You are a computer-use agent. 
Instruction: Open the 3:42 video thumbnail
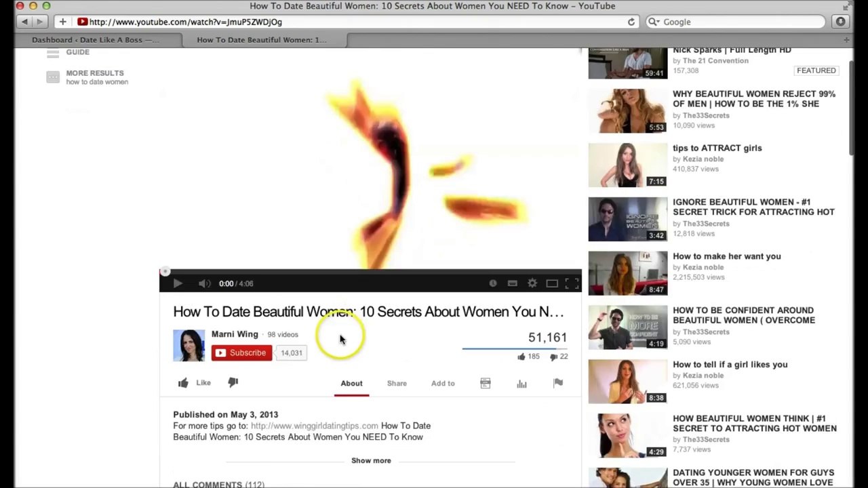[x=627, y=219]
